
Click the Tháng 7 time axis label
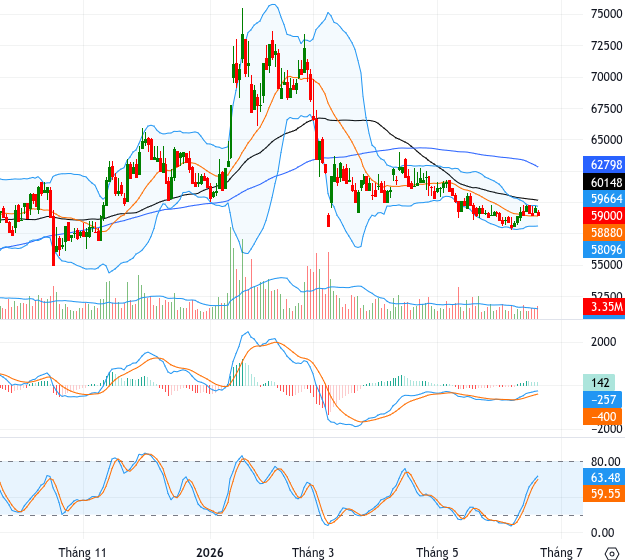pyautogui.click(x=561, y=553)
